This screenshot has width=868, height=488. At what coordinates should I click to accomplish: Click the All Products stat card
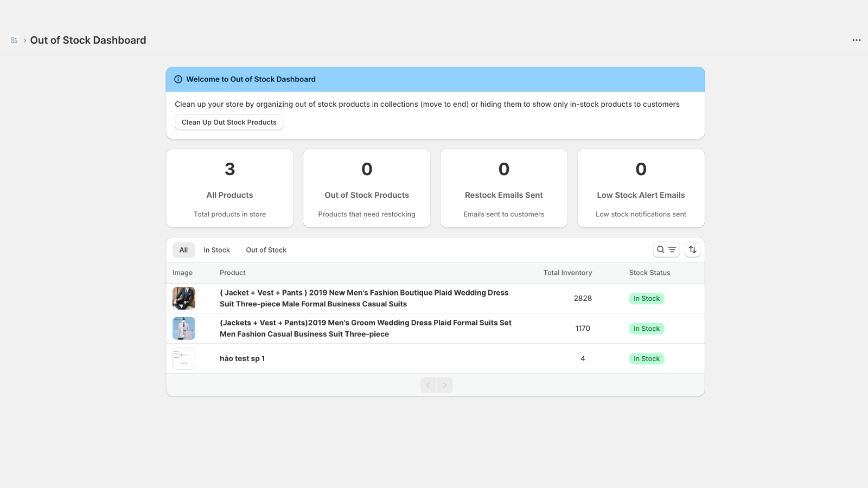pos(229,189)
